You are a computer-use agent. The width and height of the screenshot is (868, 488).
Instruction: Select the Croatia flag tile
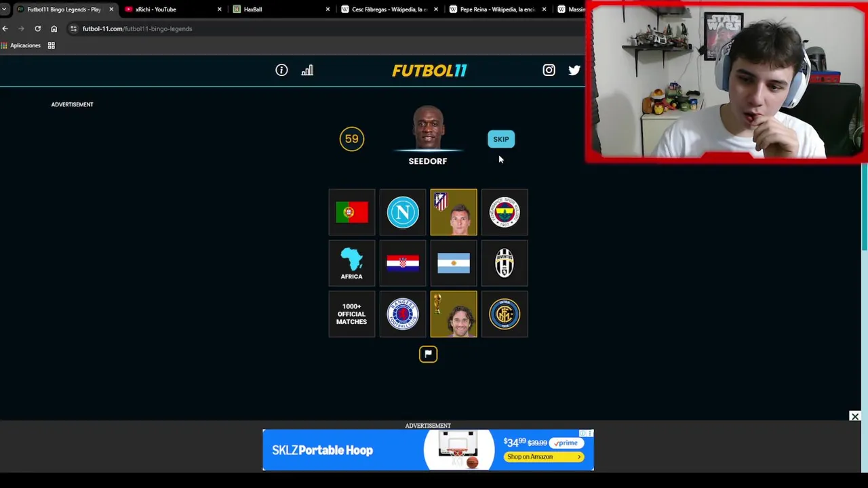403,263
